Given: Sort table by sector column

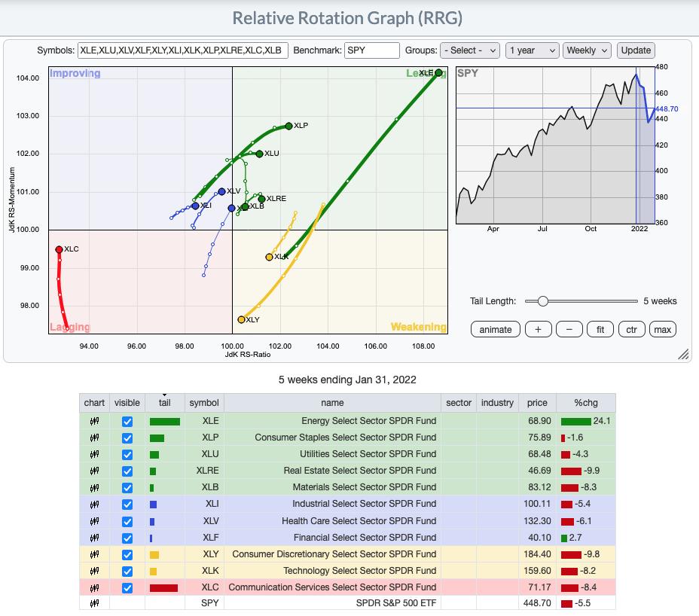Looking at the screenshot, I should pyautogui.click(x=458, y=403).
